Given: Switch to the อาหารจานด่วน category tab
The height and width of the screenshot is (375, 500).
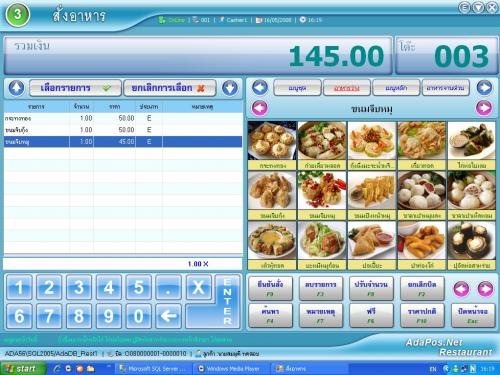Looking at the screenshot, I should [x=446, y=88].
